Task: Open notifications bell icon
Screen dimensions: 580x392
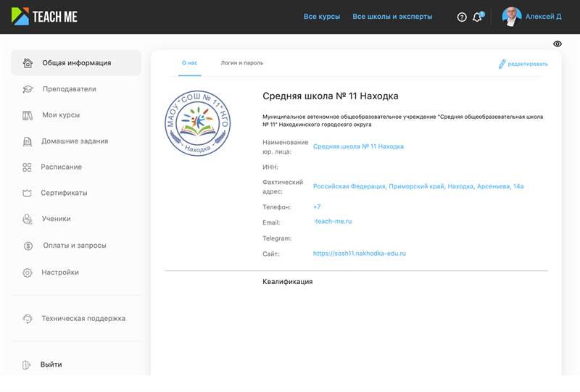Action: 477,17
